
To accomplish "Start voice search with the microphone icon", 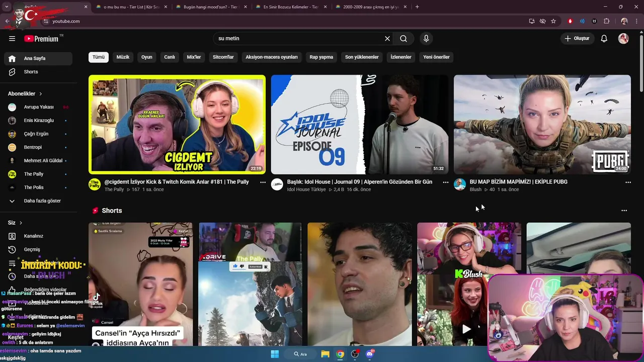I will (426, 39).
